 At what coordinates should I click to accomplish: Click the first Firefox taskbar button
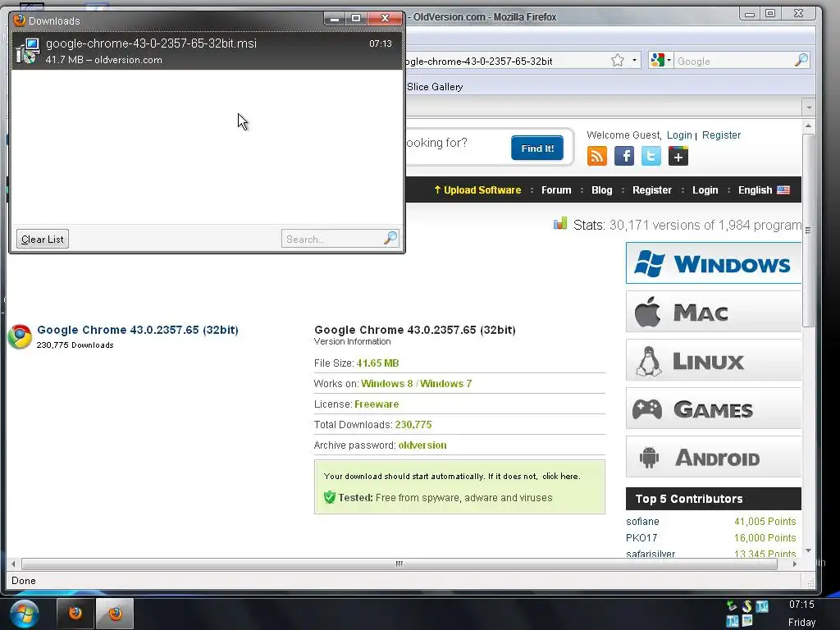pos(75,614)
